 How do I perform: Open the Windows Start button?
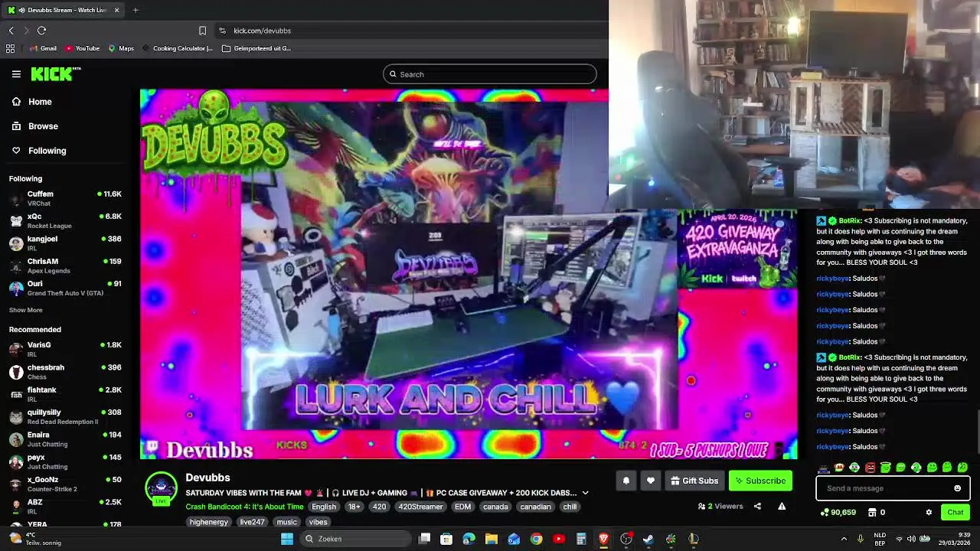[287, 539]
